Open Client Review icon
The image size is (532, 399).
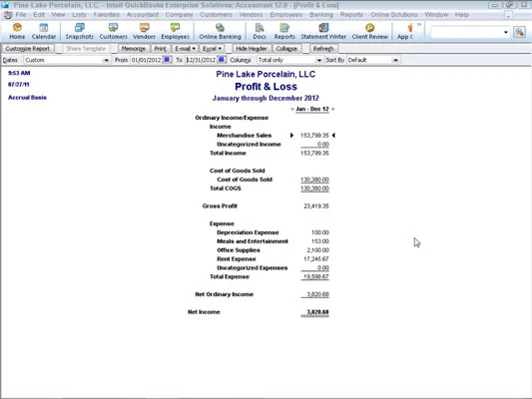(370, 31)
